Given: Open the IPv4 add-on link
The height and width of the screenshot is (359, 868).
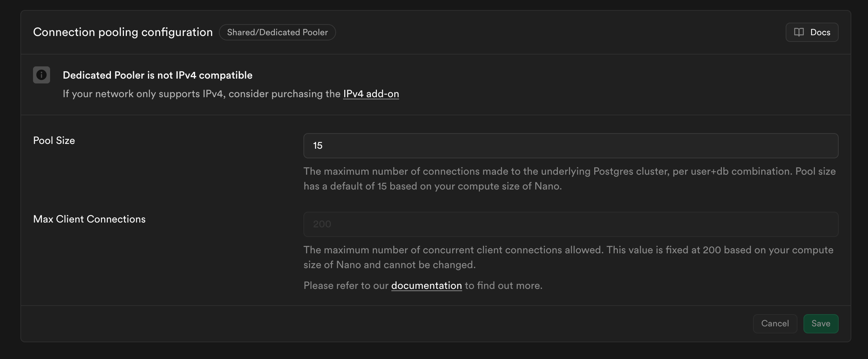Looking at the screenshot, I should [x=371, y=94].
